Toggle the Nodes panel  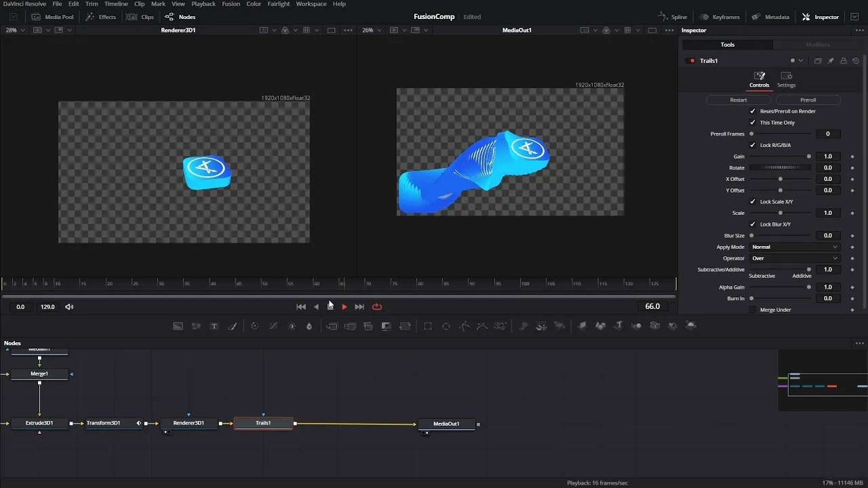pyautogui.click(x=180, y=17)
